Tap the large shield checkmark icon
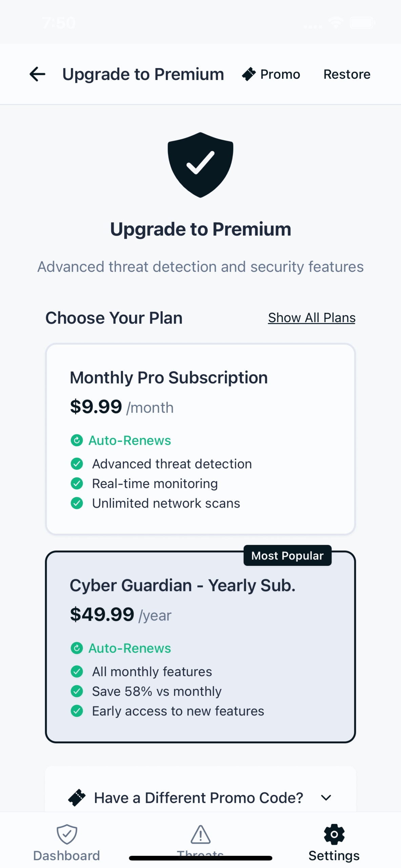Screen dimensions: 401x868 pos(200,164)
